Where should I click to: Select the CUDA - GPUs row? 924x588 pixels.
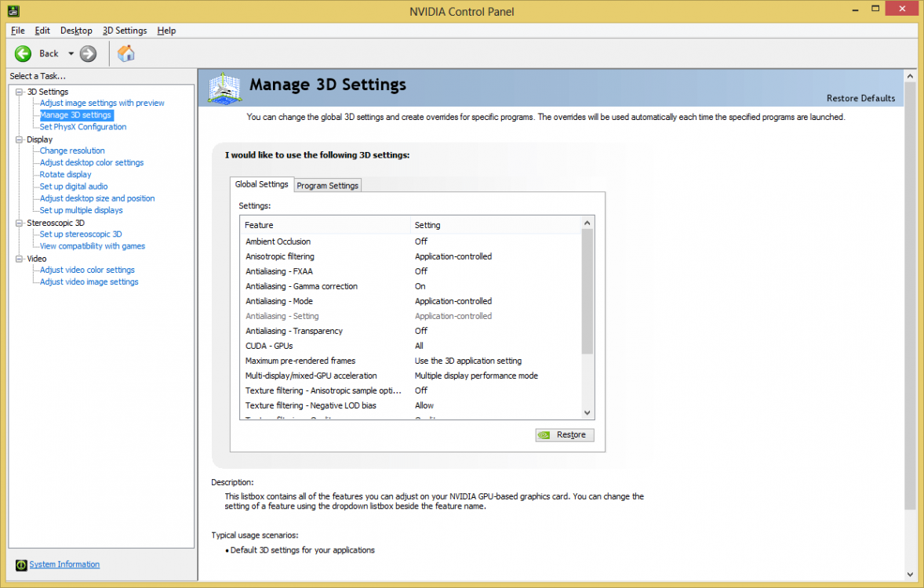411,346
